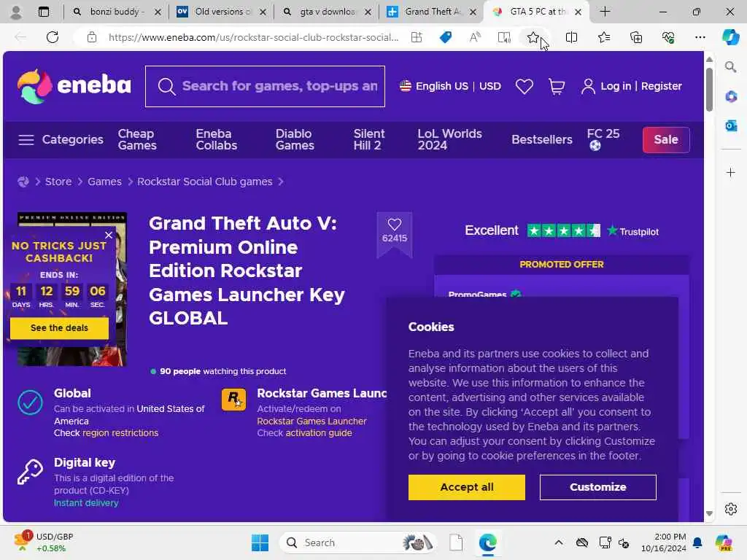This screenshot has height=560, width=747.
Task: Click the Windows taskbar Search box
Action: 358,542
